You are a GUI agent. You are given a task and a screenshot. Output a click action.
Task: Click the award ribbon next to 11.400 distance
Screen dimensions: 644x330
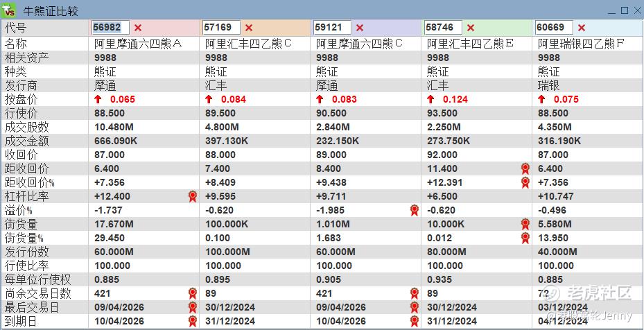click(525, 168)
